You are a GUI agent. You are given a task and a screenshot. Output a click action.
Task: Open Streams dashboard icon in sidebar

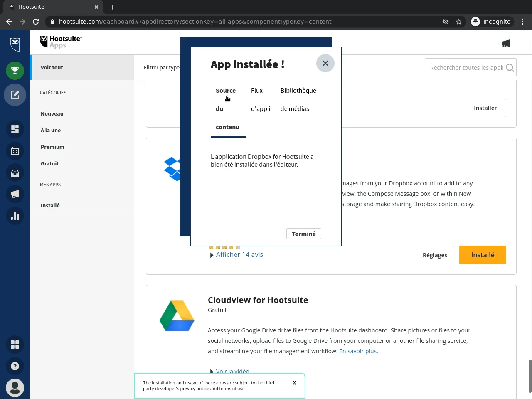pos(15,129)
